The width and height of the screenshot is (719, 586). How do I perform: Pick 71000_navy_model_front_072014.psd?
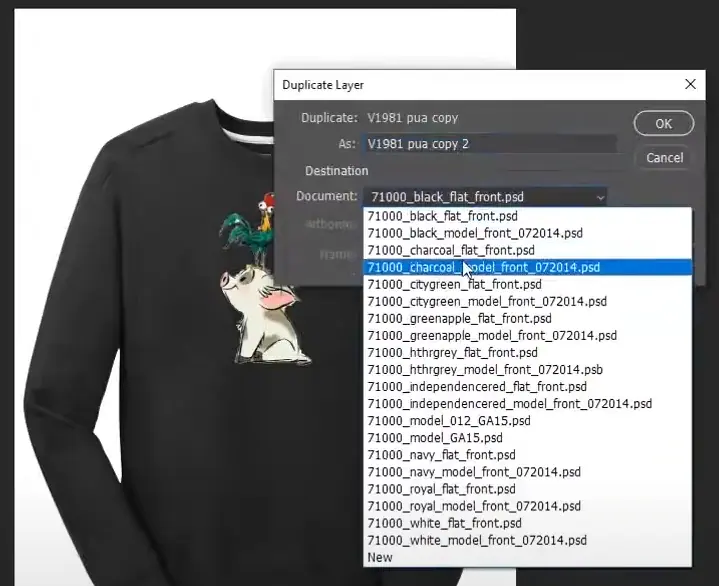[527, 472]
